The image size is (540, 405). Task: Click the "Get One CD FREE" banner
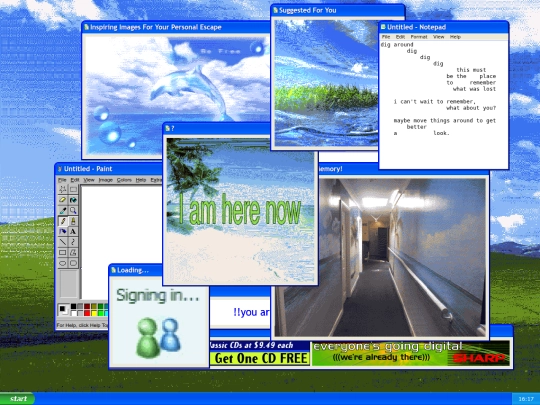(260, 358)
